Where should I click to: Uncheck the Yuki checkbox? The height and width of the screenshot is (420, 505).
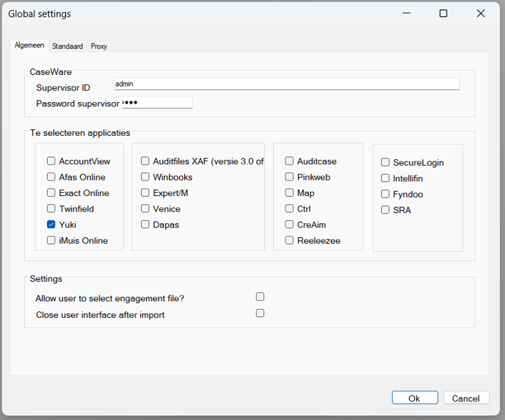coord(51,224)
